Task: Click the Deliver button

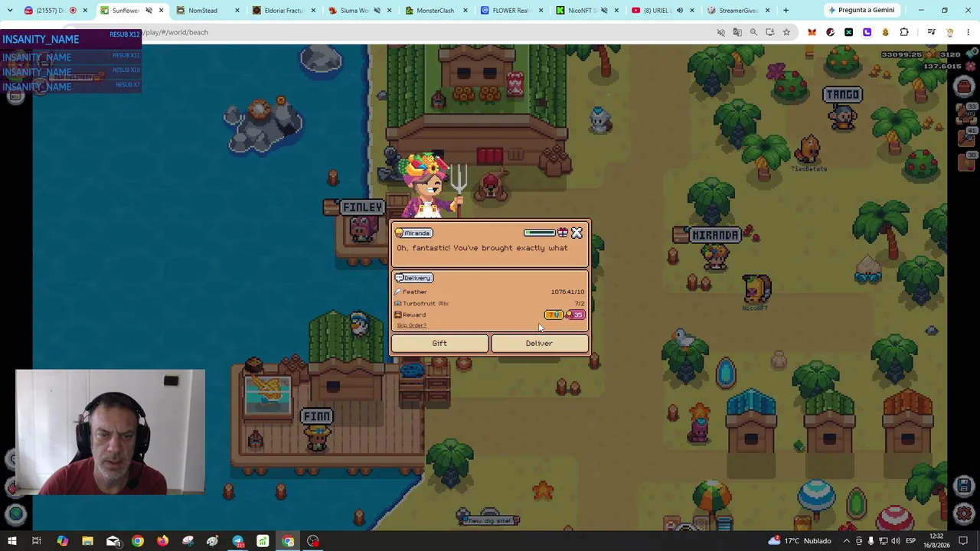Action: 539,344
